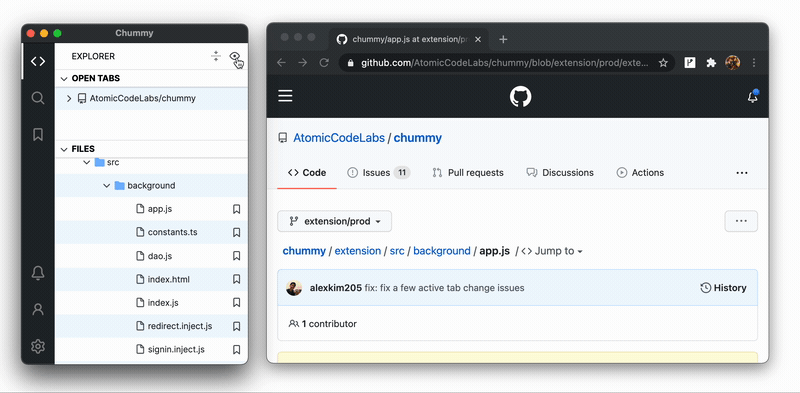800x393 pixels.
Task: Open the search panel in Chummy sidebar
Action: coord(38,97)
